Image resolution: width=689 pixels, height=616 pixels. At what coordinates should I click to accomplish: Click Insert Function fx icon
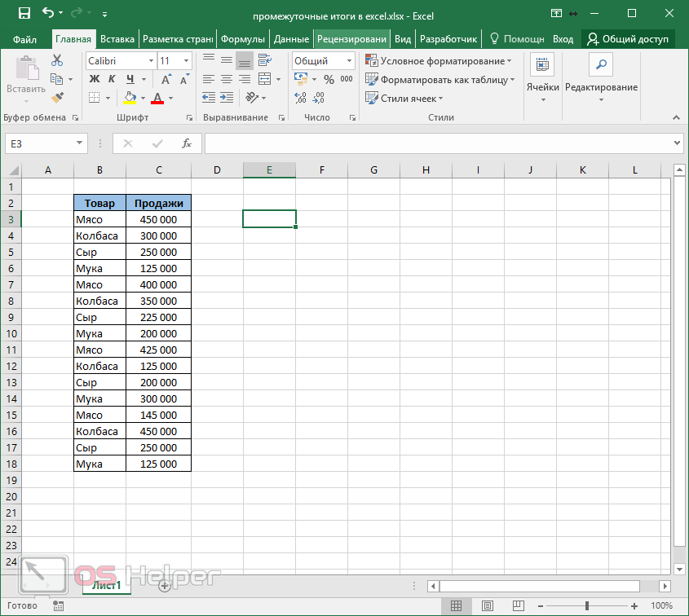point(187,143)
